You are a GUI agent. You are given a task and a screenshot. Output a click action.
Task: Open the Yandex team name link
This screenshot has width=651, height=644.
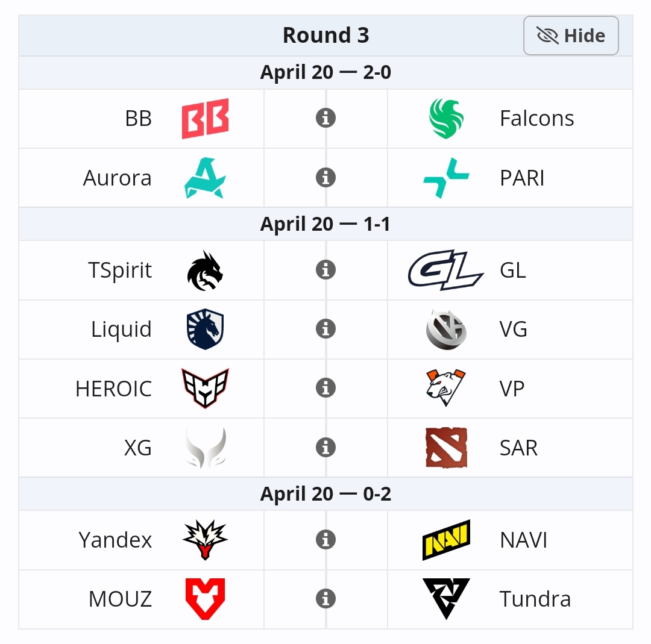pos(115,540)
